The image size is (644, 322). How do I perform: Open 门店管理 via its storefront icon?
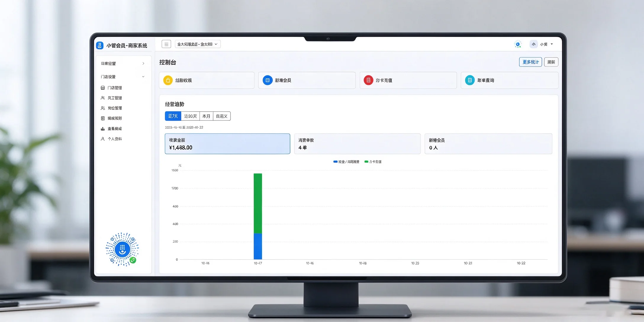click(x=103, y=88)
